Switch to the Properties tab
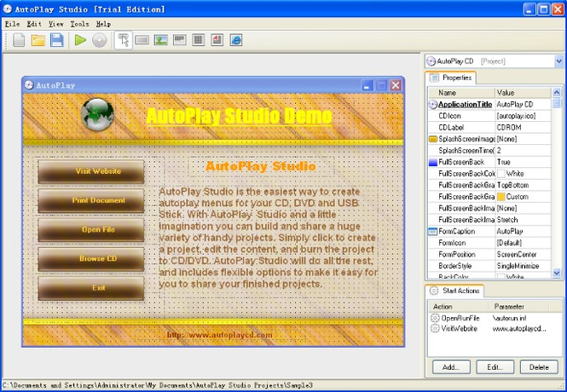Image resolution: width=567 pixels, height=392 pixels. [450, 78]
